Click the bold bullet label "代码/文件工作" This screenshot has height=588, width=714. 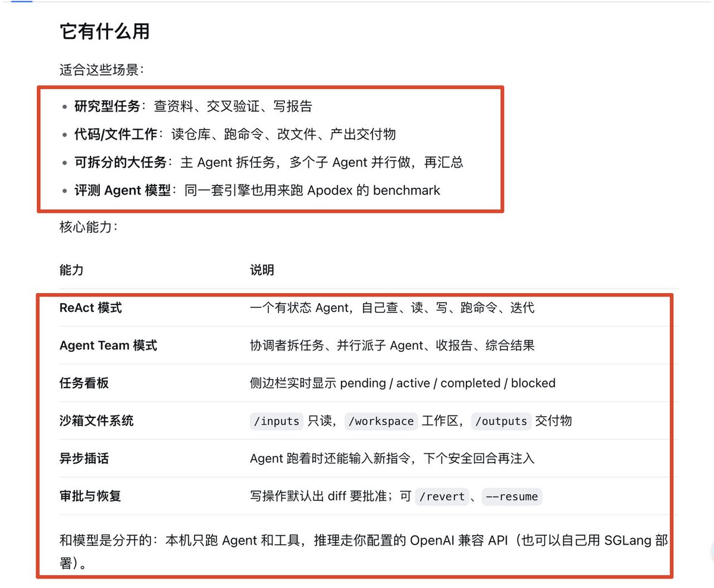pyautogui.click(x=116, y=134)
